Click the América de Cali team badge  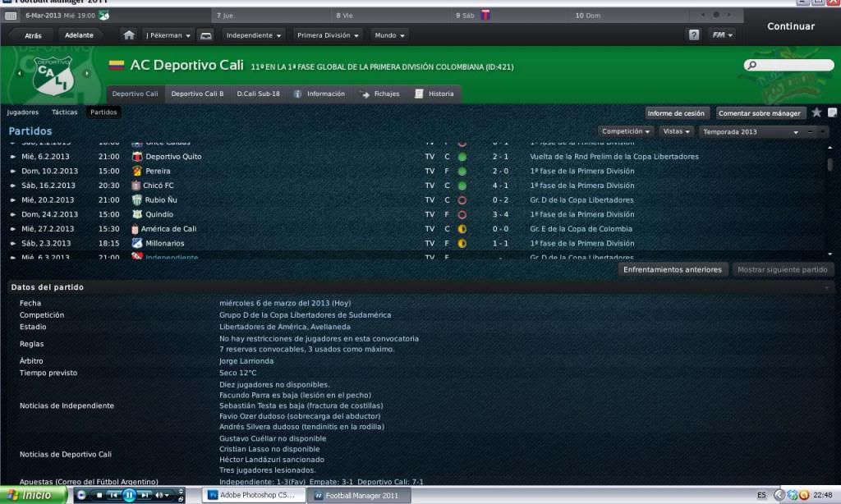[x=135, y=229]
